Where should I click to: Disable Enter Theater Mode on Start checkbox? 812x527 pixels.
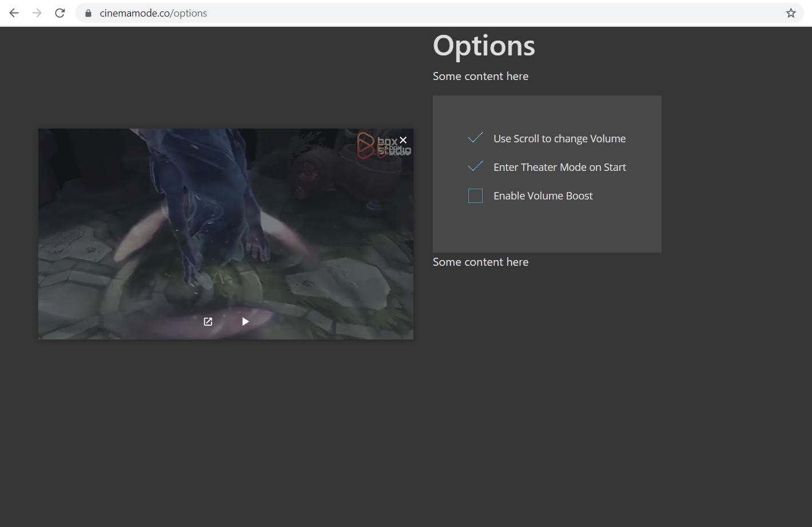pos(475,167)
